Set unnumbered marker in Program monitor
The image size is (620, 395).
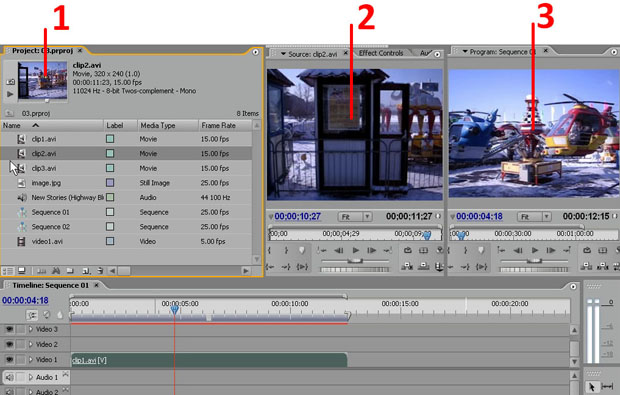click(x=481, y=250)
